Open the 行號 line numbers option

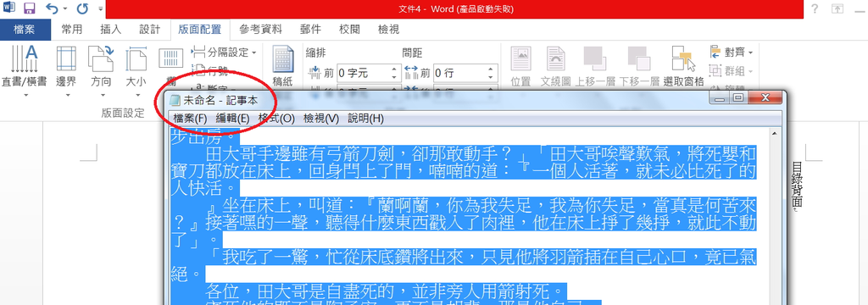210,70
